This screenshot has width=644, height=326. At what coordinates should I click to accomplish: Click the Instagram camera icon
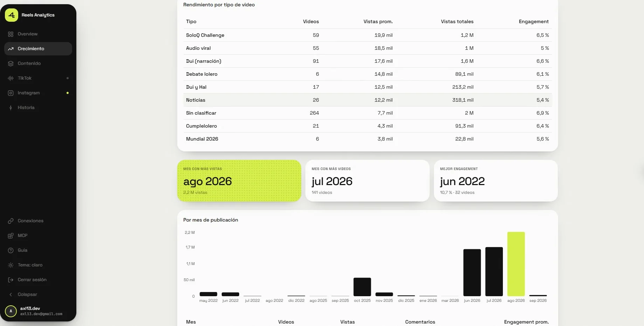tap(11, 93)
